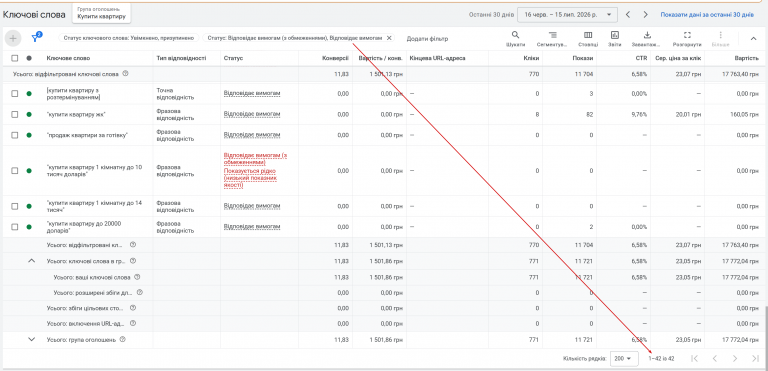Open the Шукати search tool
Viewport: 768px width, 371px height.
[x=515, y=38]
